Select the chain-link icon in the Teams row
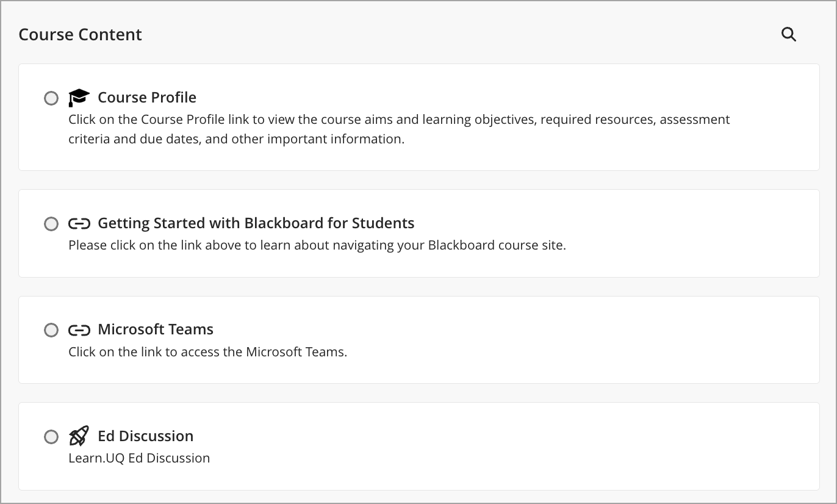This screenshot has height=504, width=837. pyautogui.click(x=79, y=329)
